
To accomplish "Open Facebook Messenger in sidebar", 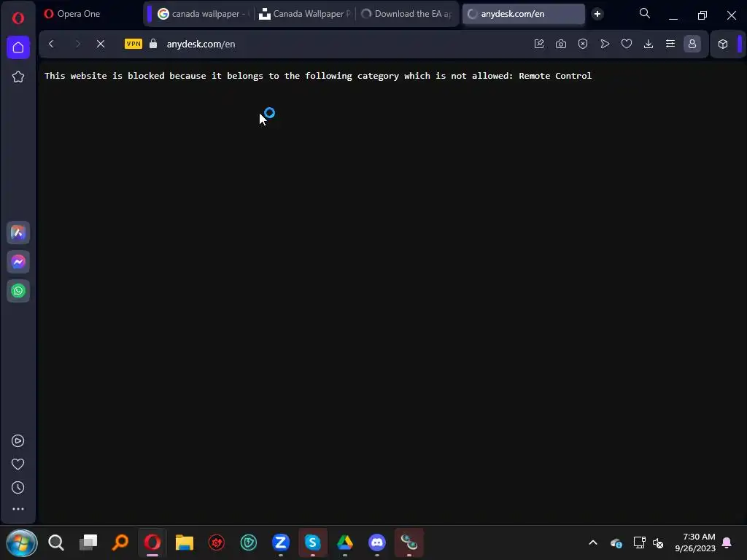I will [18, 262].
